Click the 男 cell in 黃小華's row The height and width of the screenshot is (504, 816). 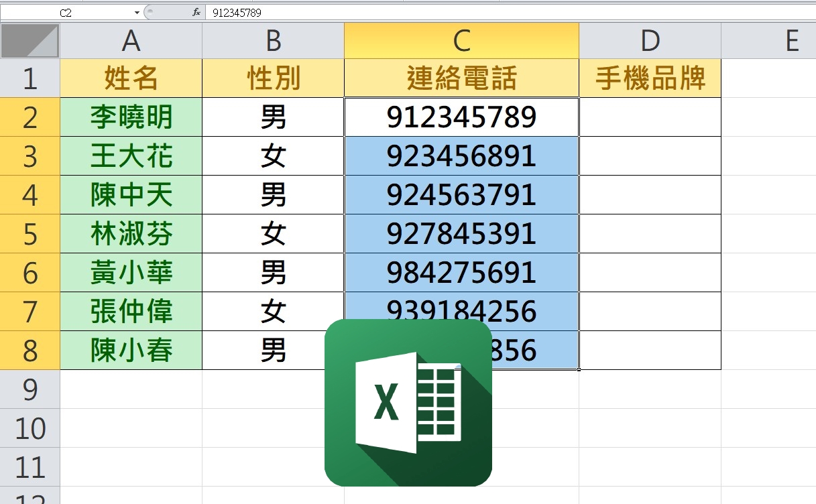[273, 273]
